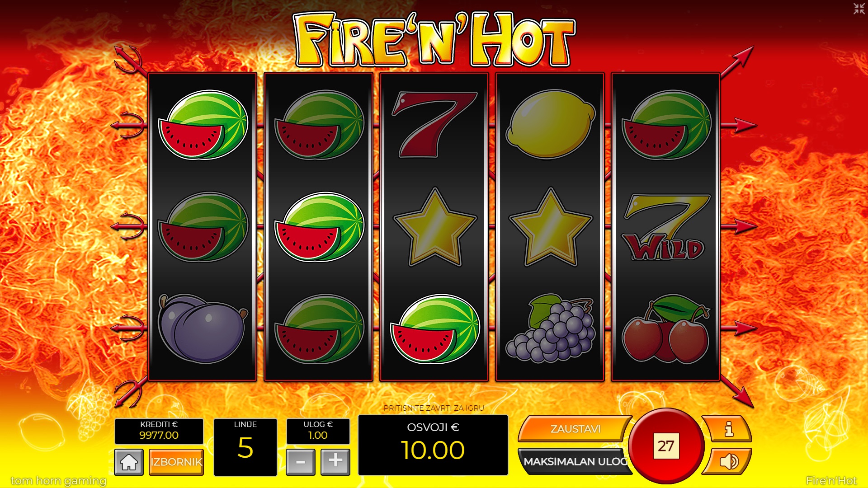Click the Wild 7 symbol

click(665, 227)
